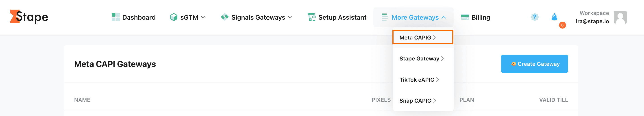
Task: Click the Dashboard grid icon
Action: pyautogui.click(x=115, y=17)
